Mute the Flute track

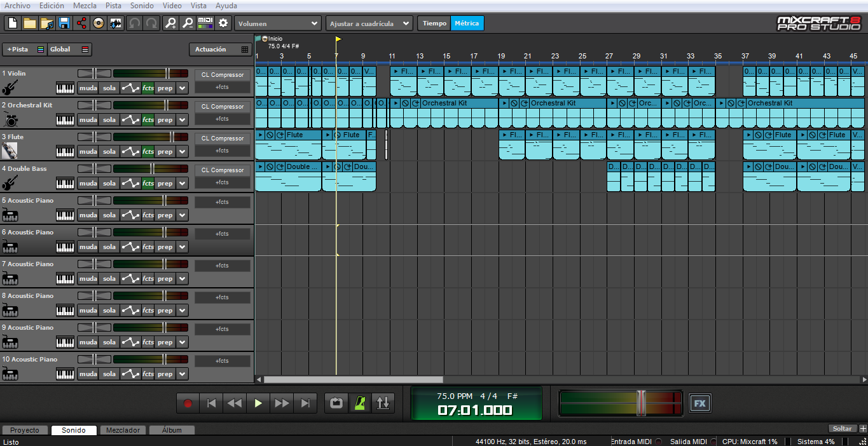(88, 152)
